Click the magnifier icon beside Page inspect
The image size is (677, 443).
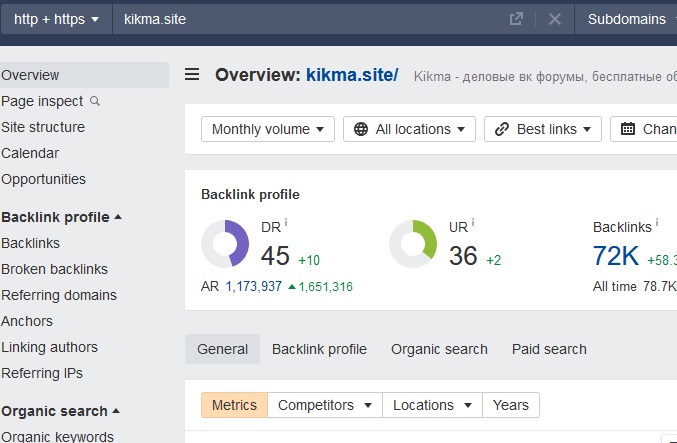pos(95,101)
